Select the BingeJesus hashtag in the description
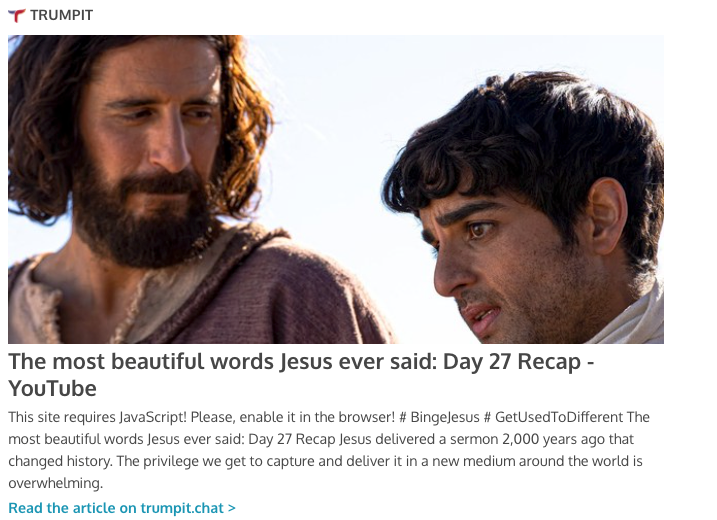717x520 pixels. click(439, 417)
